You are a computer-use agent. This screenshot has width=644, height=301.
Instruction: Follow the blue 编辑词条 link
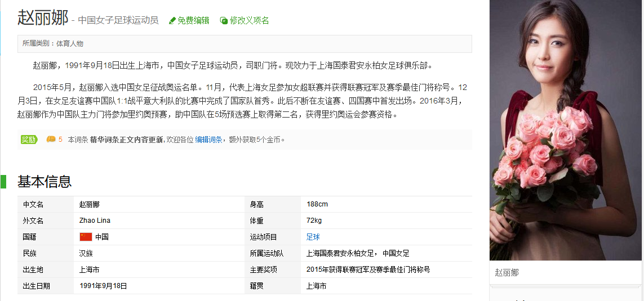[x=208, y=140]
